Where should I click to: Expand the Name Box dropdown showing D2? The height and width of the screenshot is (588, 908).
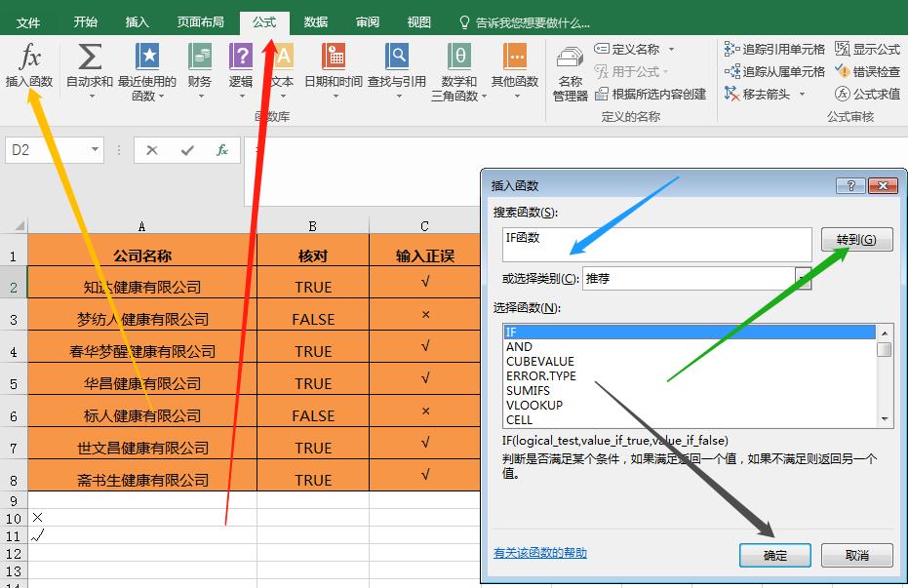[x=93, y=150]
